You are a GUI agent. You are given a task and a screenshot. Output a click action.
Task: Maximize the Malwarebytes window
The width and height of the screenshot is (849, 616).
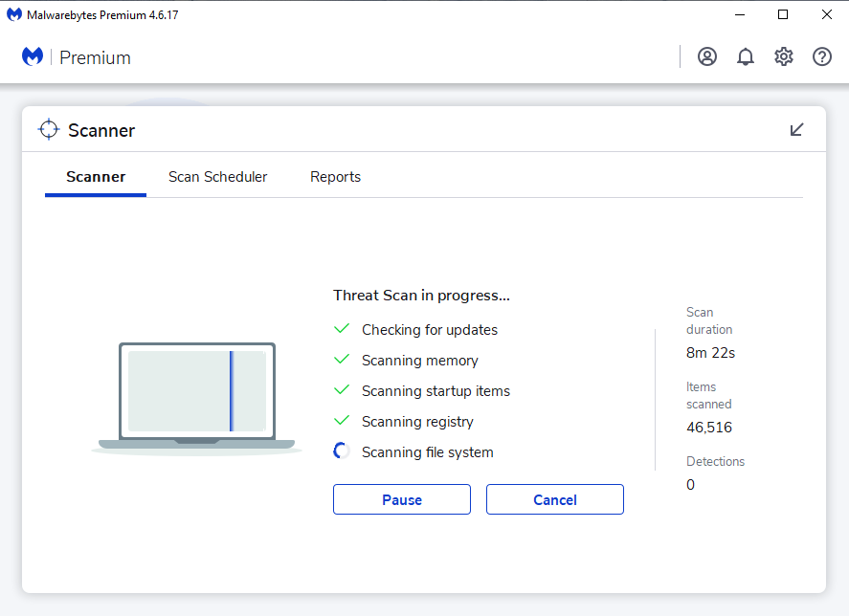pyautogui.click(x=783, y=14)
